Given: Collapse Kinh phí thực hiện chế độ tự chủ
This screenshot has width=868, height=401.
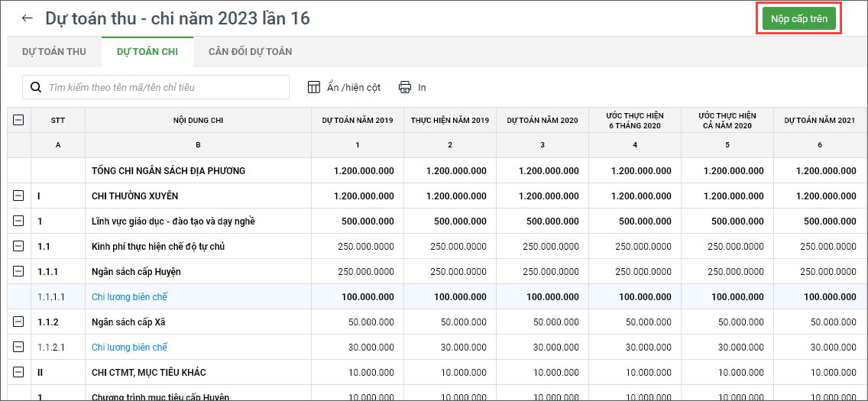Looking at the screenshot, I should 18,247.
